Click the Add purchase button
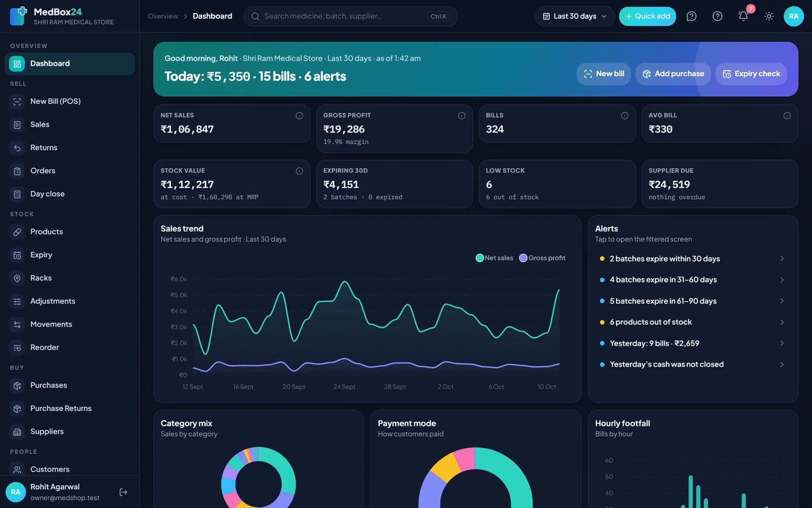The image size is (812, 508). pyautogui.click(x=673, y=74)
